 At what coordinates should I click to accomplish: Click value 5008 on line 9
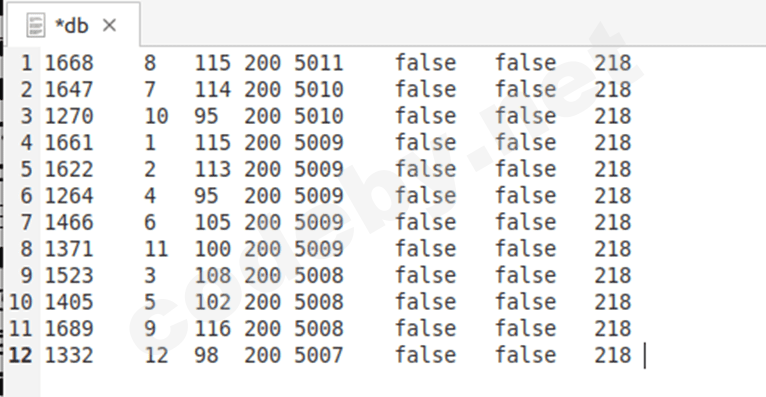pyautogui.click(x=319, y=275)
